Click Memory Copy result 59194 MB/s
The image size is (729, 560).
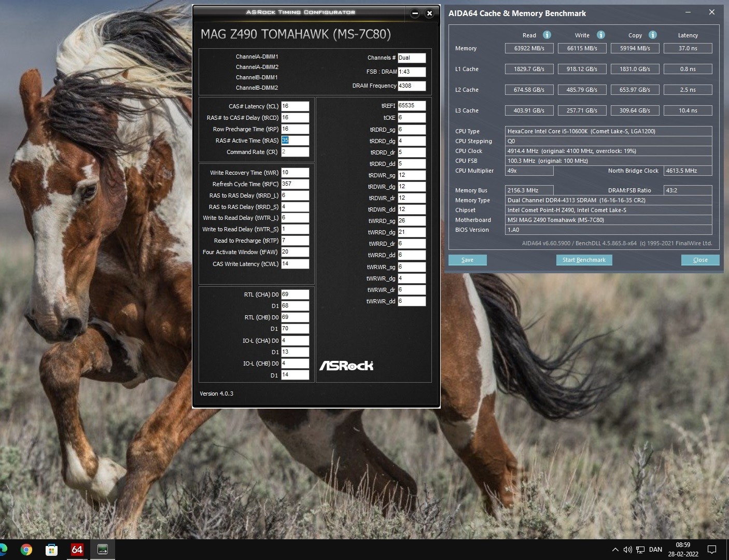[635, 48]
